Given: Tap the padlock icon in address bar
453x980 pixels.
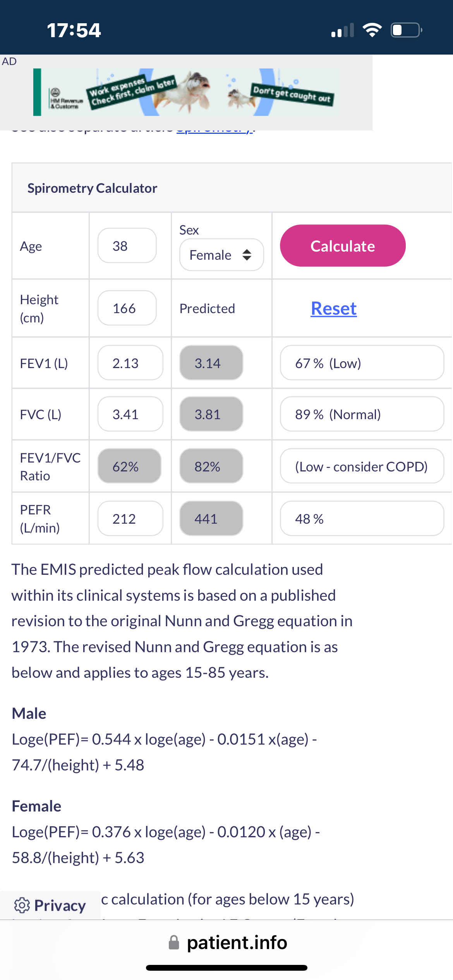Looking at the screenshot, I should coord(174,942).
